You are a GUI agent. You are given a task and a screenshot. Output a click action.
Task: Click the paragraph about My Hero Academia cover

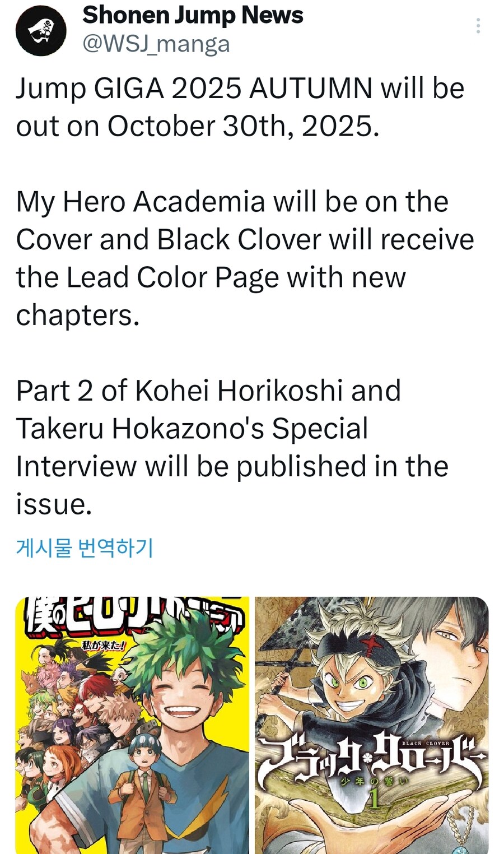pyautogui.click(x=245, y=258)
